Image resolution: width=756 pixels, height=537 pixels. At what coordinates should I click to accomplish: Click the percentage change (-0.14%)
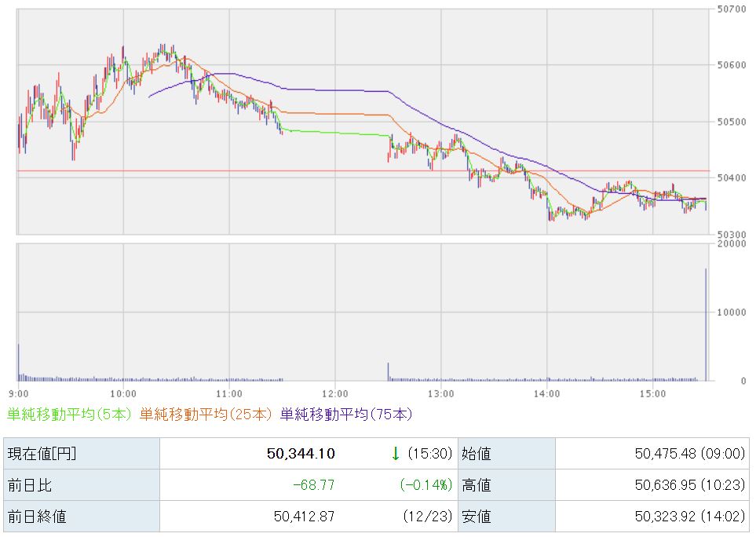[425, 485]
